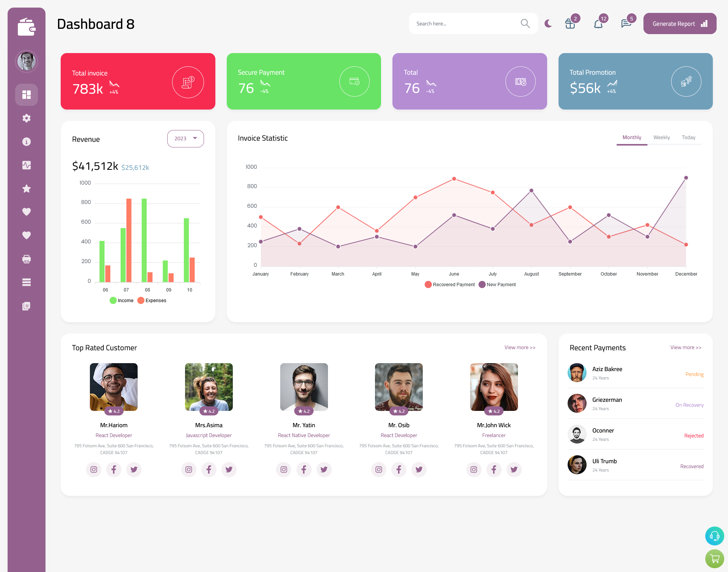Open the settings gear icon
The image size is (728, 572).
(27, 118)
